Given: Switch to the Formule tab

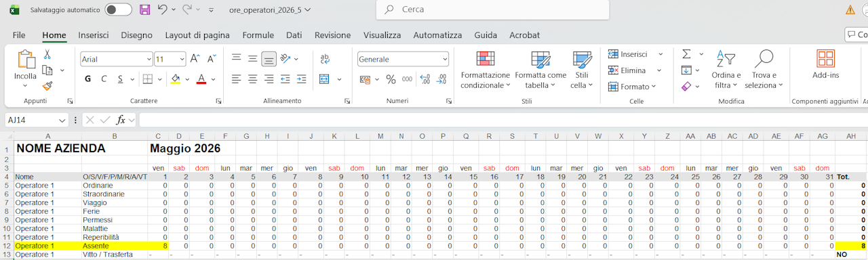Looking at the screenshot, I should (258, 35).
